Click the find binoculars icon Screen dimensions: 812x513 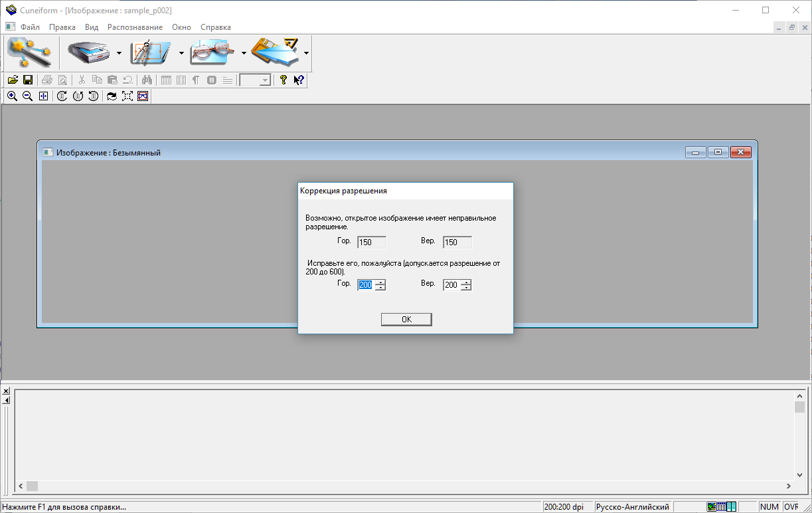pyautogui.click(x=147, y=80)
